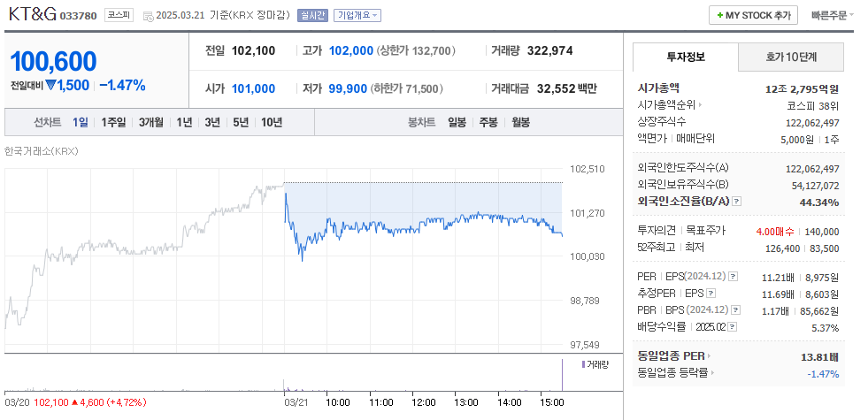Select the 10년 line chart period

[x=272, y=122]
